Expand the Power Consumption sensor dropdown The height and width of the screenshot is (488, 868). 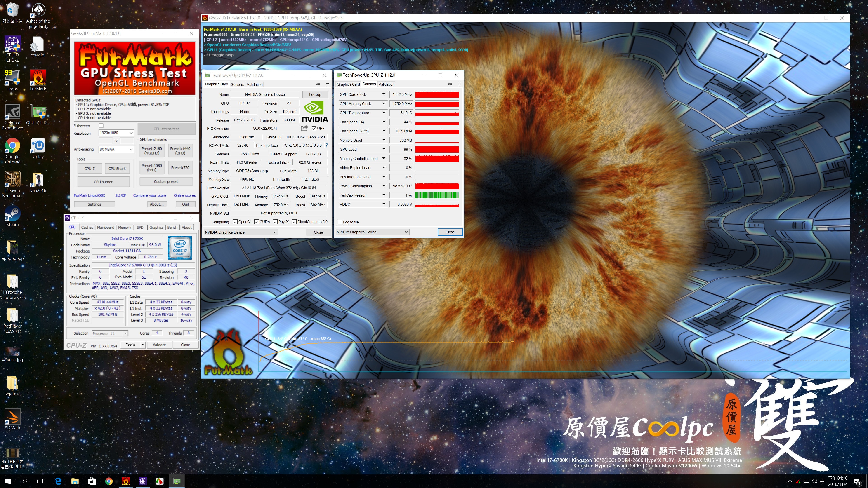(383, 185)
